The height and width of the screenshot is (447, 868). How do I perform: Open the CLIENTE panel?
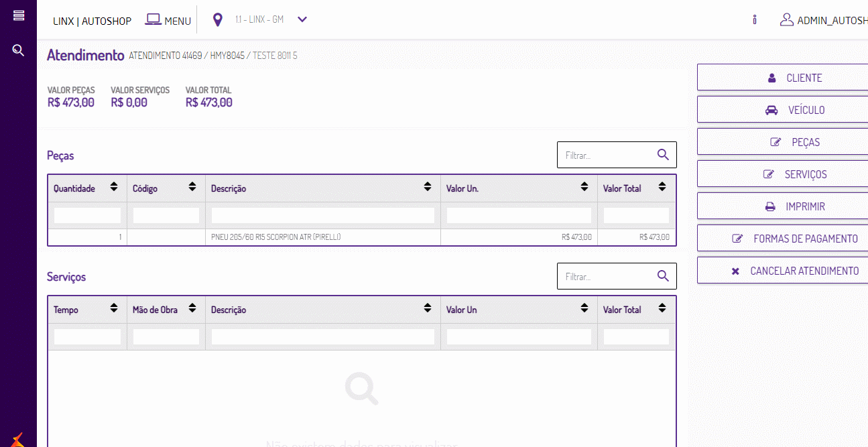pos(783,78)
